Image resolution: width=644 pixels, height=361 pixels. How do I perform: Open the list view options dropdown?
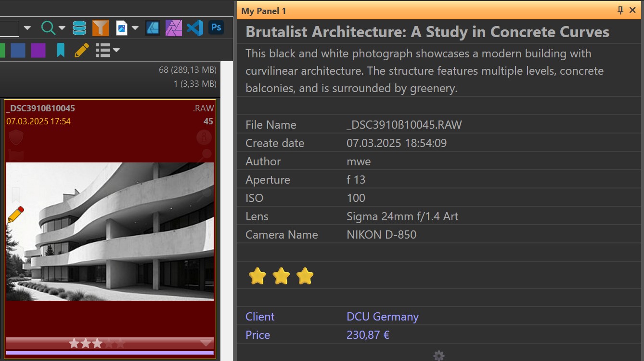pyautogui.click(x=116, y=50)
